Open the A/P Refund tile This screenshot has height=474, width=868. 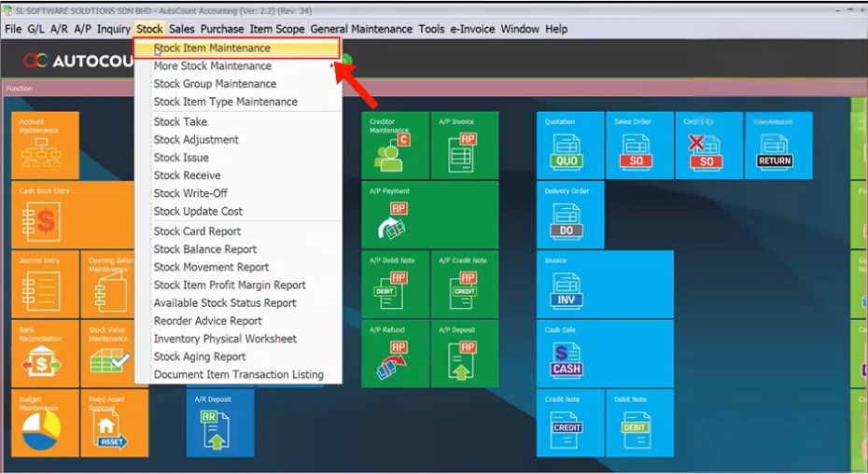tap(395, 354)
